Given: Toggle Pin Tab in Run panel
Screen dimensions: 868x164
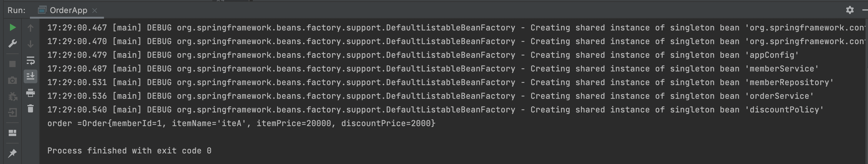Looking at the screenshot, I should click(12, 153).
